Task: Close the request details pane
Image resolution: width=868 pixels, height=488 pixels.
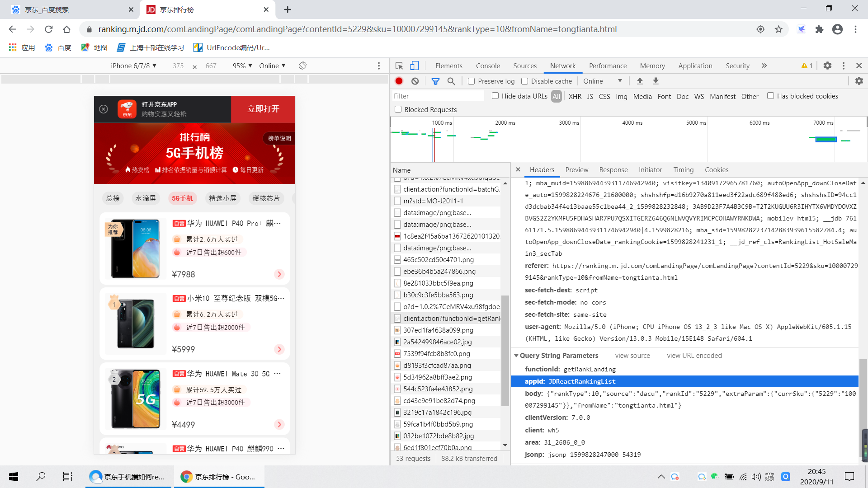Action: pyautogui.click(x=518, y=169)
